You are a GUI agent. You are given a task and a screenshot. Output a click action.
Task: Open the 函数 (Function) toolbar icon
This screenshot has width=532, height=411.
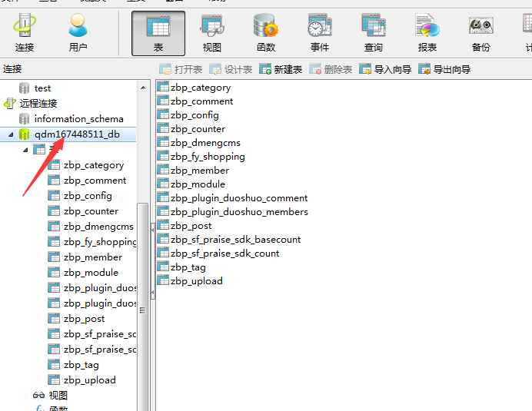click(266, 33)
